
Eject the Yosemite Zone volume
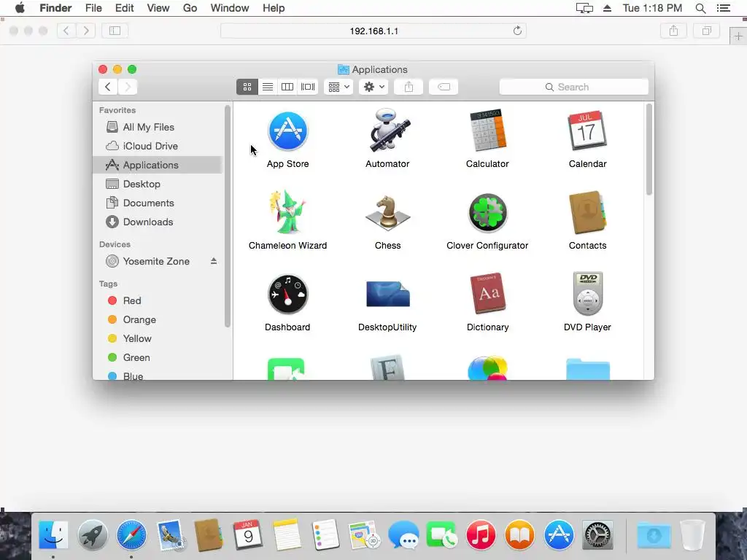click(x=214, y=261)
